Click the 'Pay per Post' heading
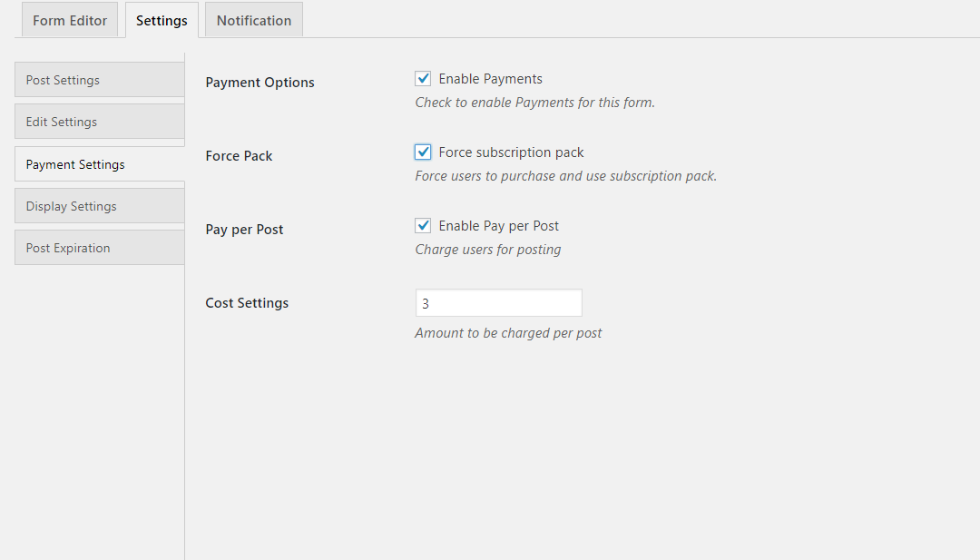Viewport: 980px width, 560px height. pos(244,230)
